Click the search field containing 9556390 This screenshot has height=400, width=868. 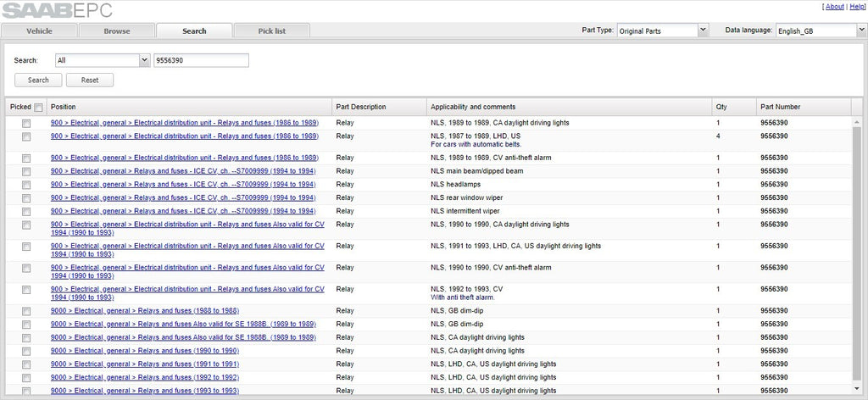(x=201, y=60)
